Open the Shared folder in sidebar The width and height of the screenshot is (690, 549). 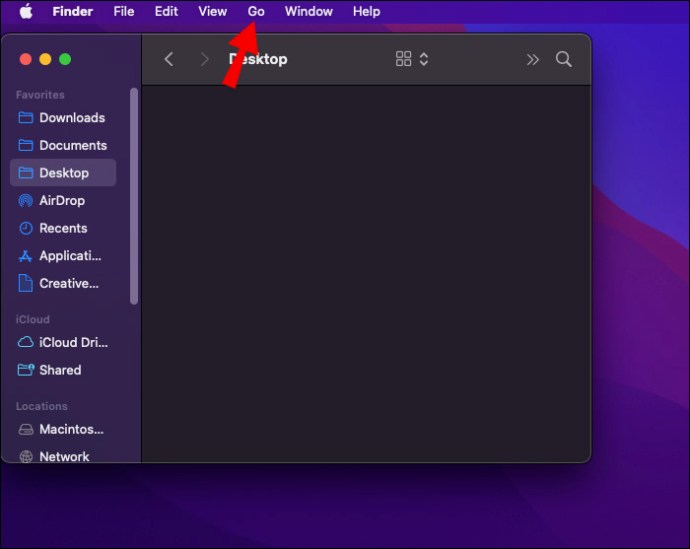63,370
